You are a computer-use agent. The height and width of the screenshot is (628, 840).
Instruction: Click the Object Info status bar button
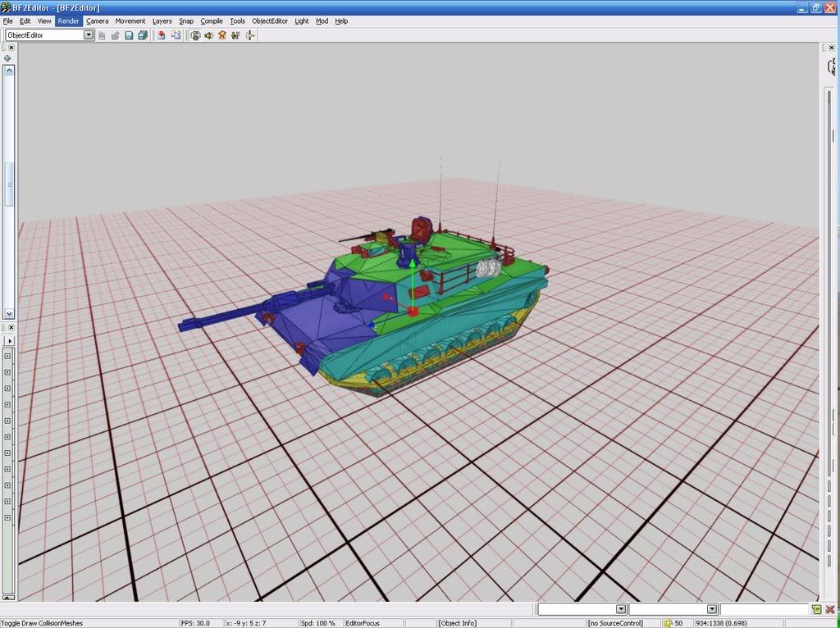tap(458, 623)
